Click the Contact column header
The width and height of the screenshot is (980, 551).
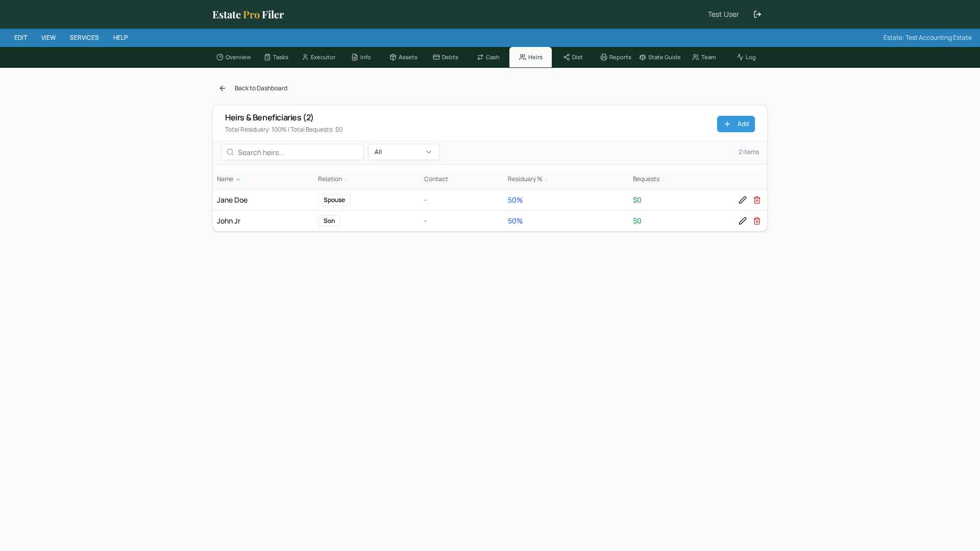[x=436, y=179]
